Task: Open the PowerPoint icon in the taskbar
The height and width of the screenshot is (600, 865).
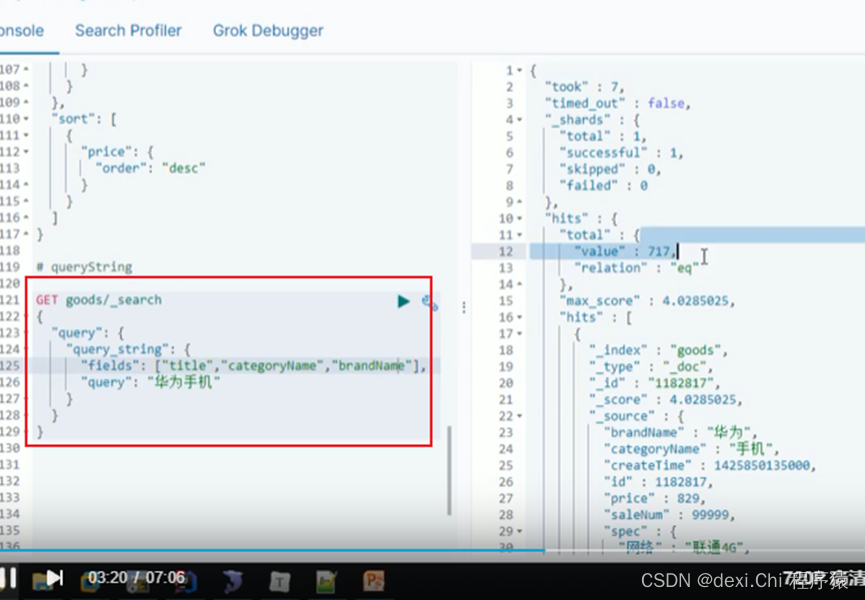Action: 373,581
